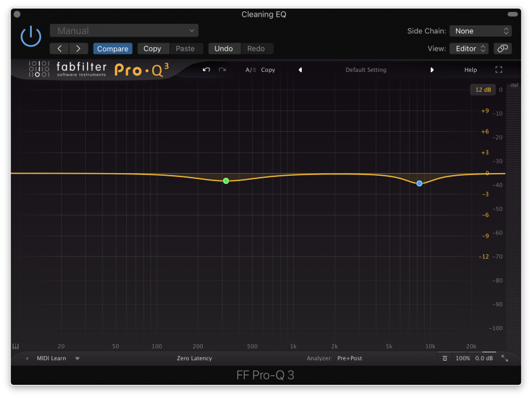Adjust the 100% gain scale value
This screenshot has height=398, width=532.
pyautogui.click(x=463, y=358)
